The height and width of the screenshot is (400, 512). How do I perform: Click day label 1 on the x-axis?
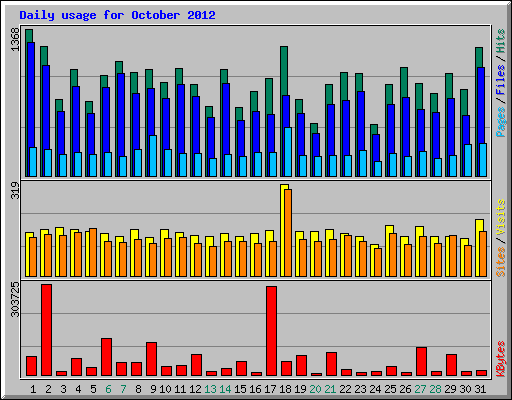(x=33, y=389)
